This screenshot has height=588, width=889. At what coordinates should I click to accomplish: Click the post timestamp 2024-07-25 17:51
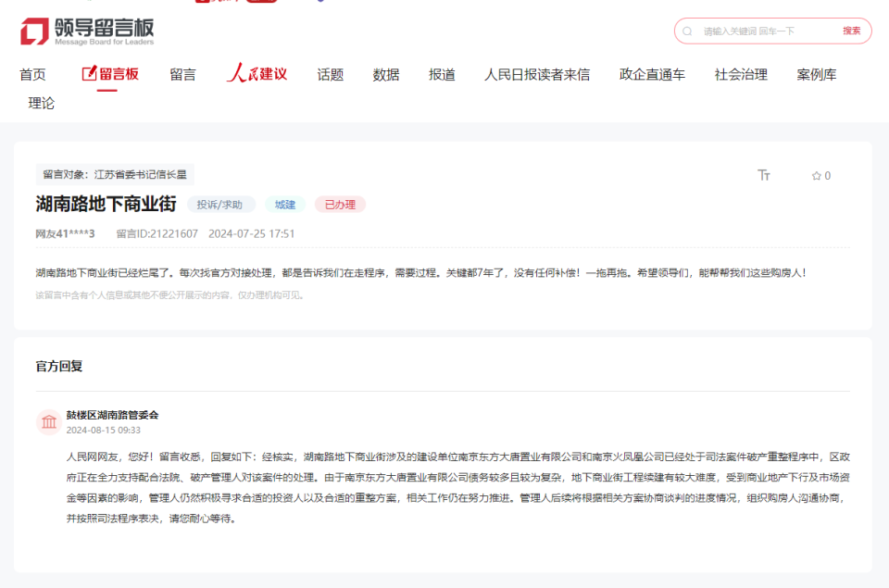click(252, 233)
